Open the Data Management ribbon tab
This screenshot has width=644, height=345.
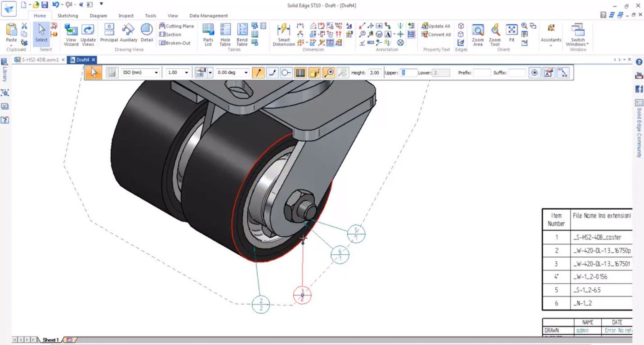pyautogui.click(x=209, y=16)
